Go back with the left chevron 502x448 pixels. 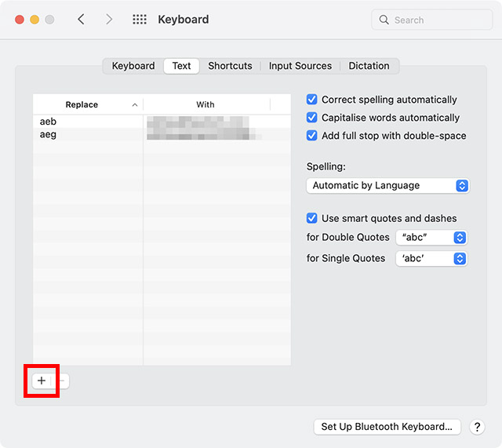click(x=81, y=20)
